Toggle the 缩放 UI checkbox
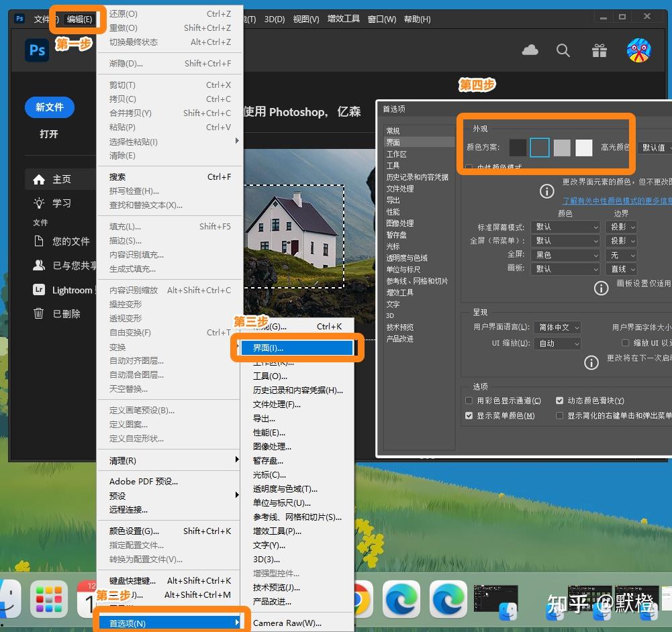The height and width of the screenshot is (632, 672). pyautogui.click(x=625, y=343)
